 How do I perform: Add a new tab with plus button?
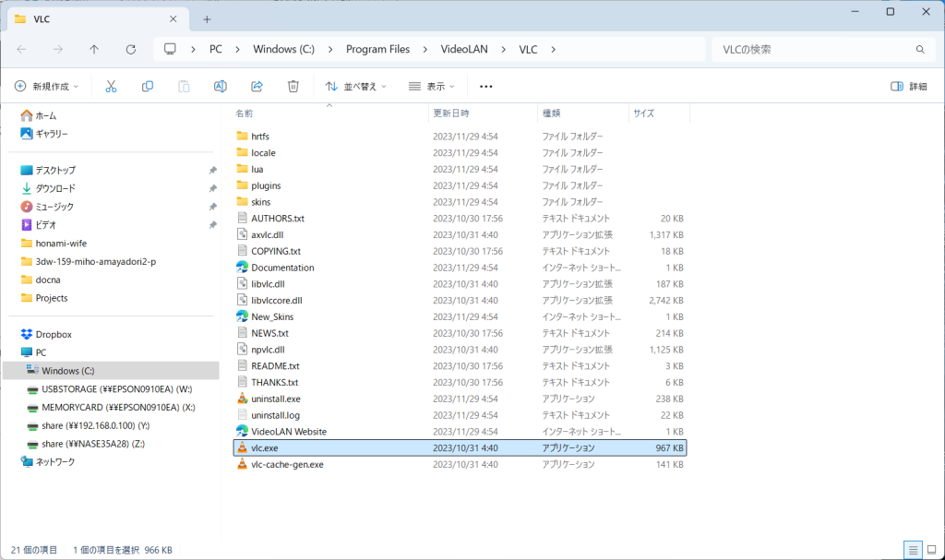[x=207, y=19]
